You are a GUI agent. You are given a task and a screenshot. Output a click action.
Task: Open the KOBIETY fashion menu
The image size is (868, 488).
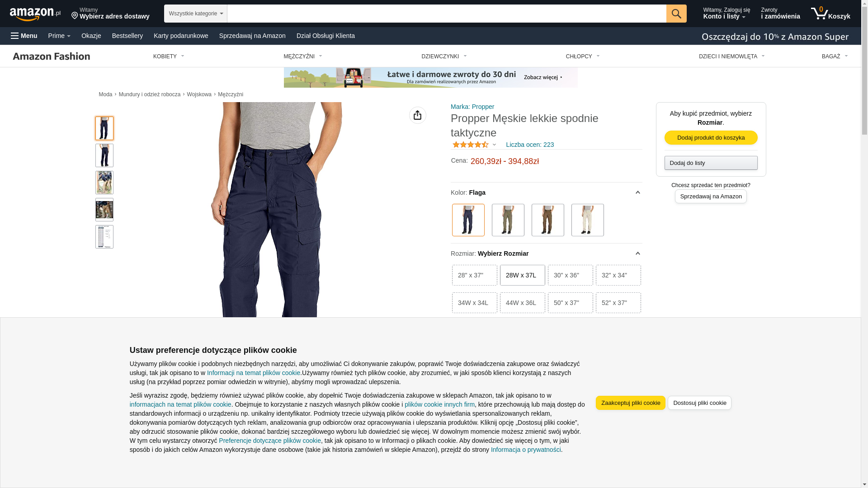click(x=169, y=56)
